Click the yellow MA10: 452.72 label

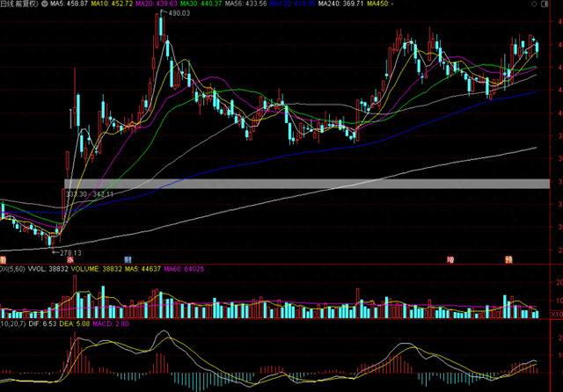tap(112, 4)
